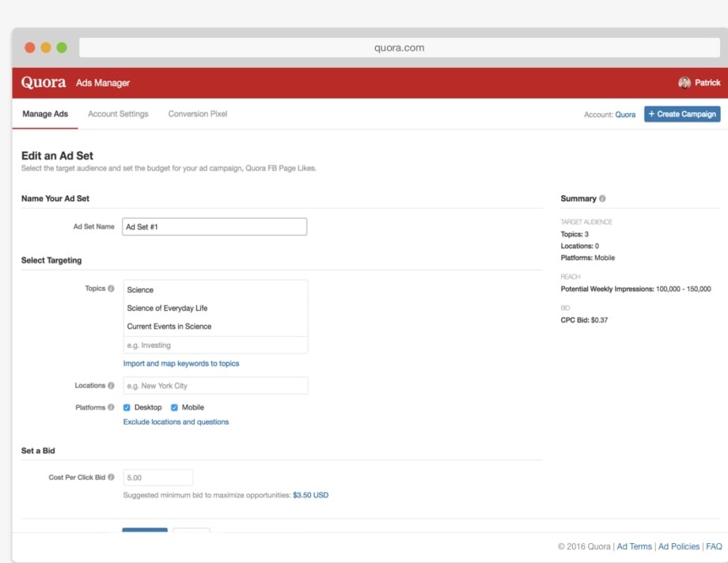Apply the suggested $3.50 USD bid
Viewport: 728px width, 563px height.
[x=311, y=495]
